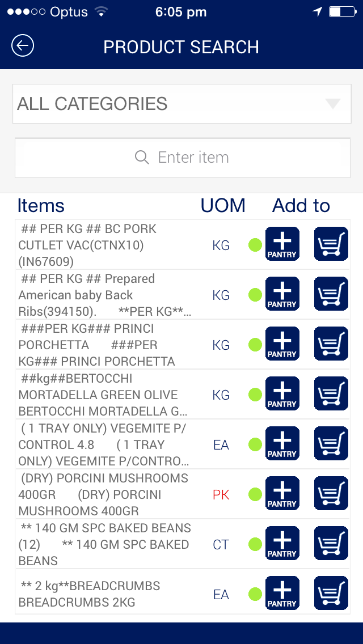The height and width of the screenshot is (644, 363).
Task: Add Porcini Mushrooms to pantry
Action: click(x=282, y=494)
